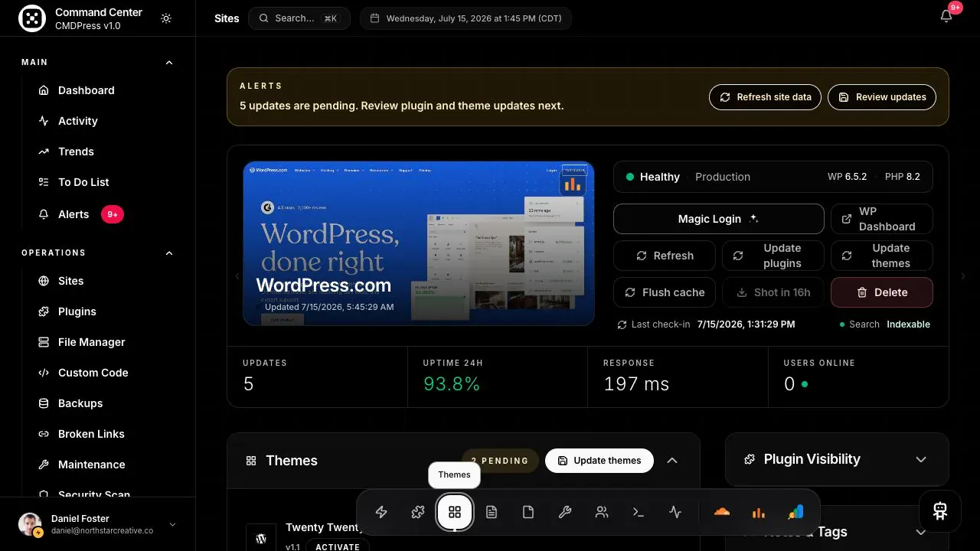Click the dock Google Ads icon
The height and width of the screenshot is (551, 980).
(795, 513)
